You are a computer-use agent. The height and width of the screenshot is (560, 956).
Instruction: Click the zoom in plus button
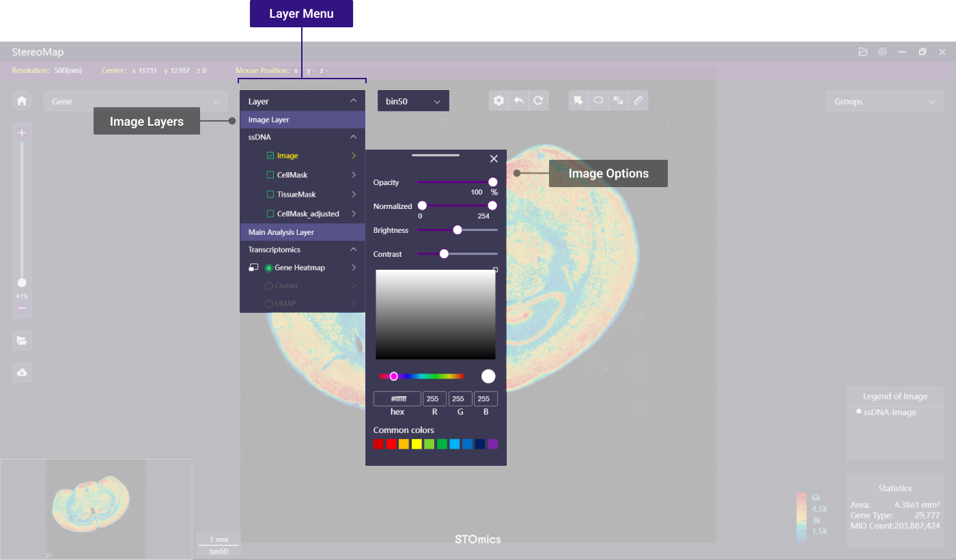coord(22,133)
